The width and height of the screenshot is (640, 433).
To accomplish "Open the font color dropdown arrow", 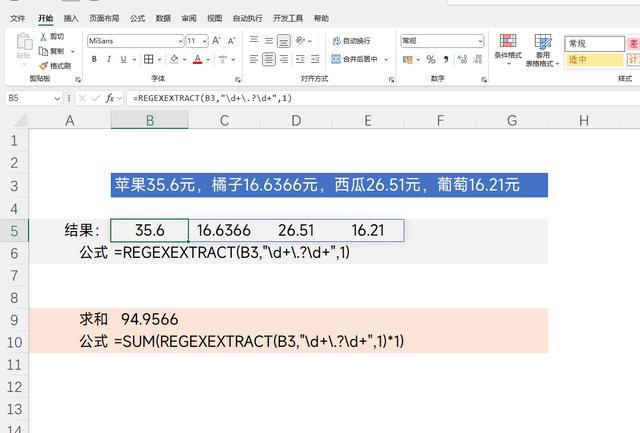I will click(208, 60).
